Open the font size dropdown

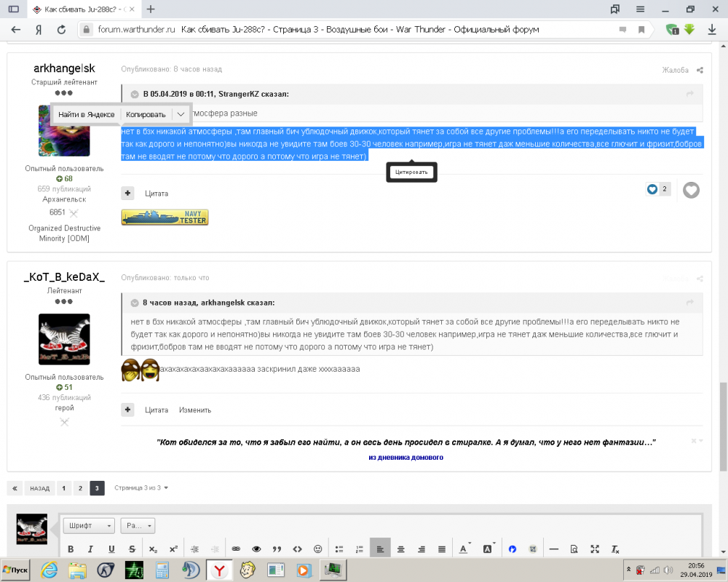137,525
